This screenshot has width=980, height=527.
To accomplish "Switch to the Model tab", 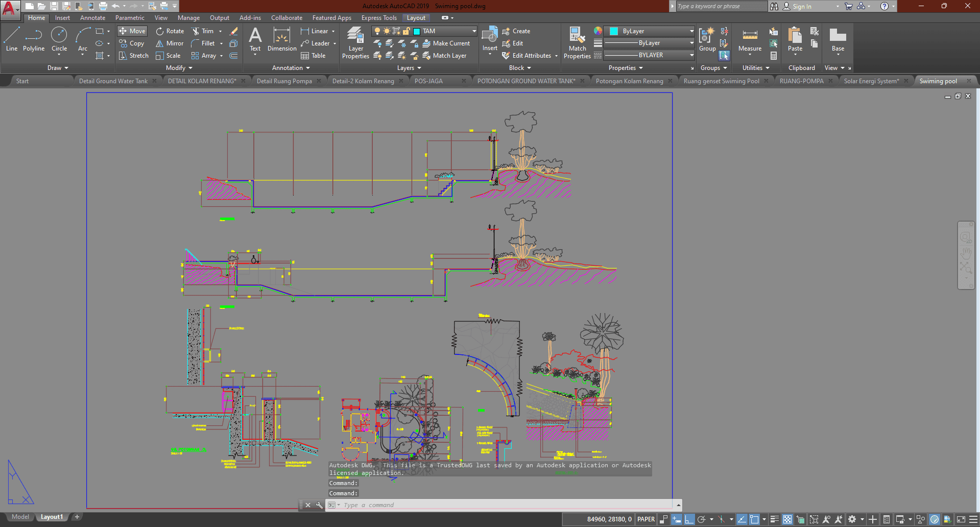I will 20,517.
